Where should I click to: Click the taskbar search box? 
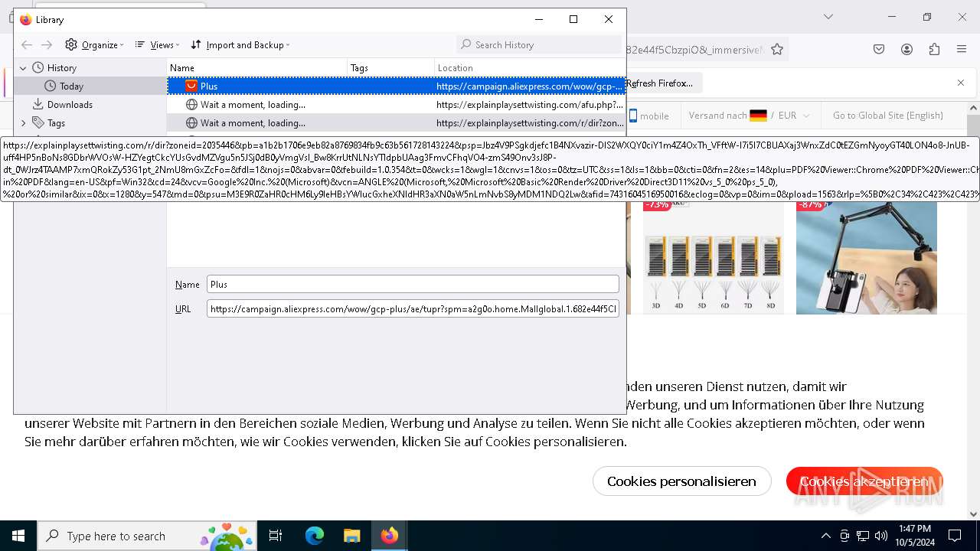[x=149, y=536]
